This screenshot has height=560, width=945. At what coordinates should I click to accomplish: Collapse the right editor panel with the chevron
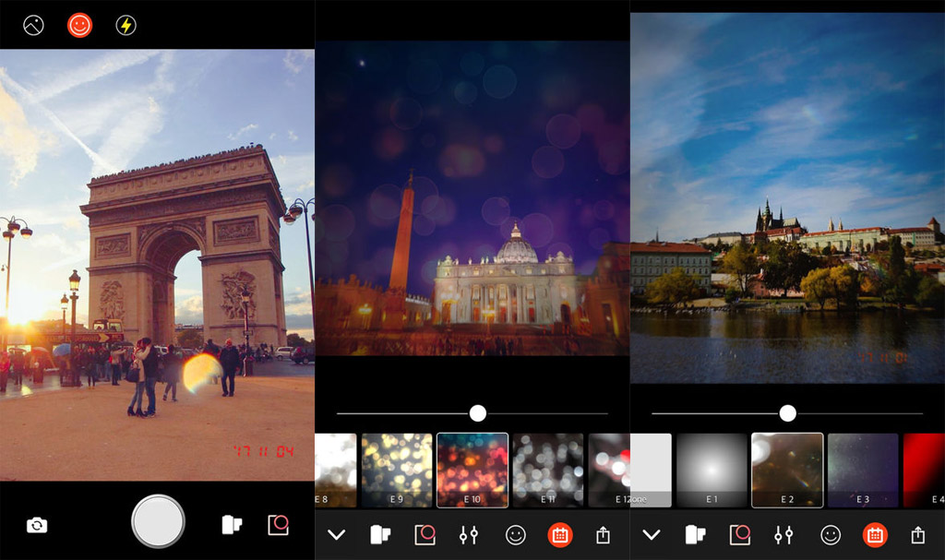click(x=652, y=535)
